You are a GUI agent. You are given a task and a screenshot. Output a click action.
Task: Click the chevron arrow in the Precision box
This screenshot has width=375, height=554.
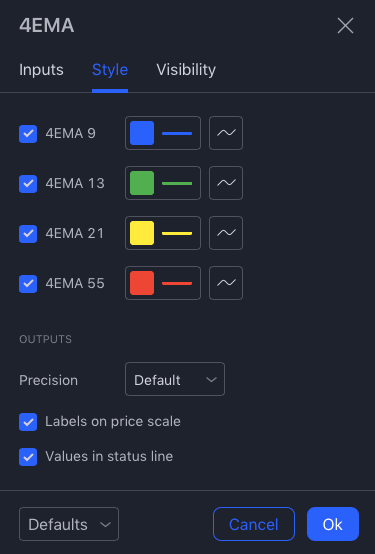[211, 380]
